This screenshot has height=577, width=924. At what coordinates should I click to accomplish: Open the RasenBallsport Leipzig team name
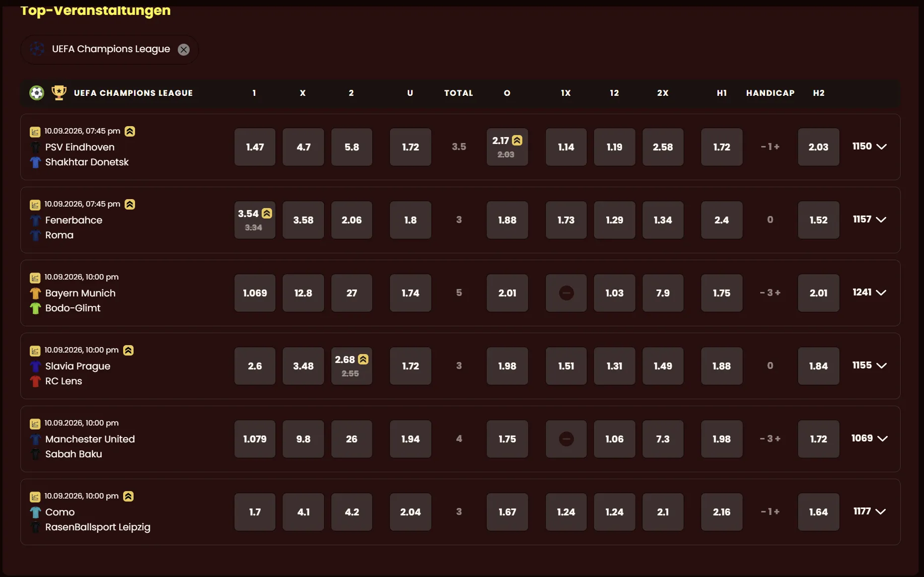click(98, 527)
